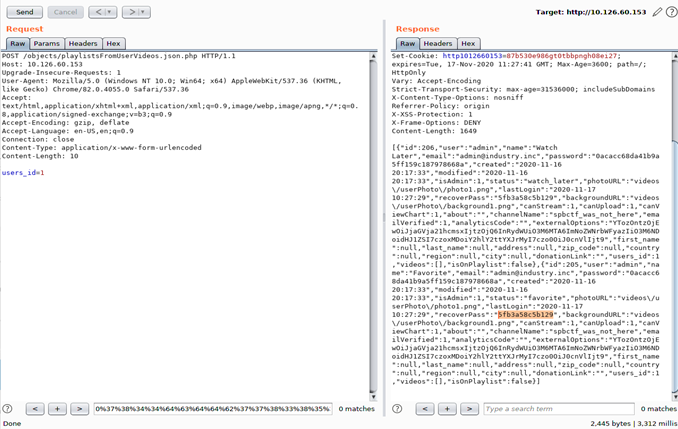Find previous match in response search
Image resolution: width=678 pixels, height=429 pixels.
pyautogui.click(x=425, y=409)
